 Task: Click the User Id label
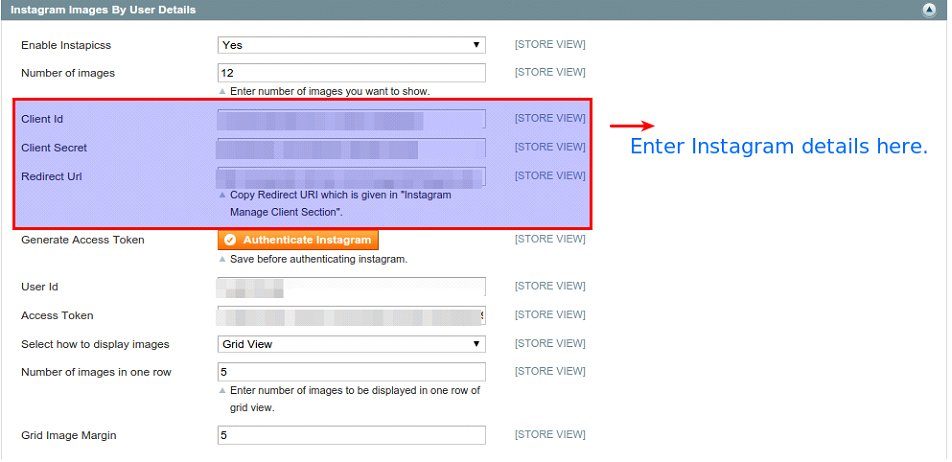[x=39, y=287]
